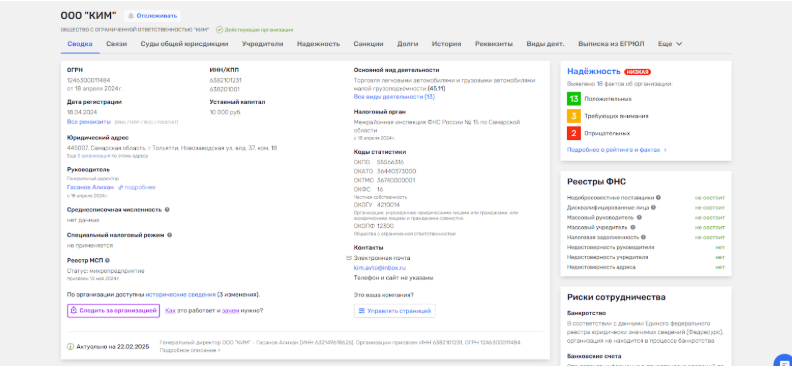
Task: Open Выписка из ЕГРЮЛ tab
Action: coord(611,44)
